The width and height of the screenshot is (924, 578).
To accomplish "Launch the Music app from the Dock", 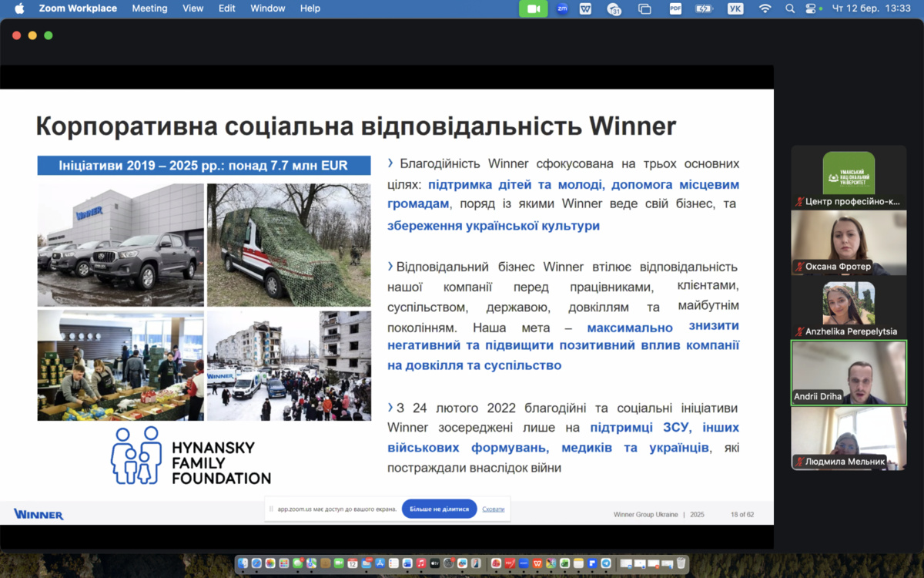I will coord(421,563).
